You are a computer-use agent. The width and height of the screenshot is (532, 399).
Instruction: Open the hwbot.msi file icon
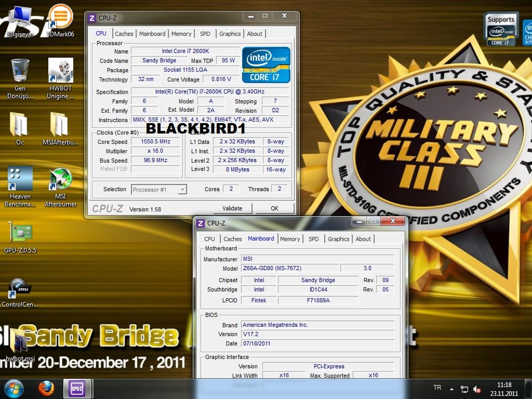click(20, 344)
